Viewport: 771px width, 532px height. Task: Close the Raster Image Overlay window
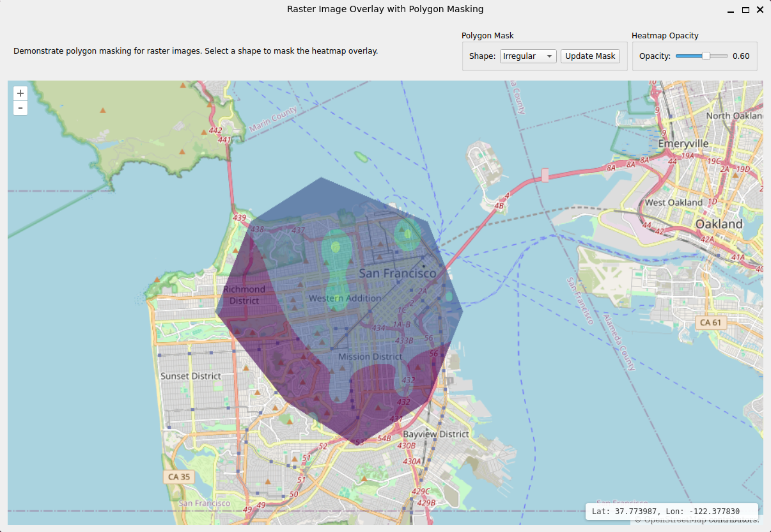[760, 10]
